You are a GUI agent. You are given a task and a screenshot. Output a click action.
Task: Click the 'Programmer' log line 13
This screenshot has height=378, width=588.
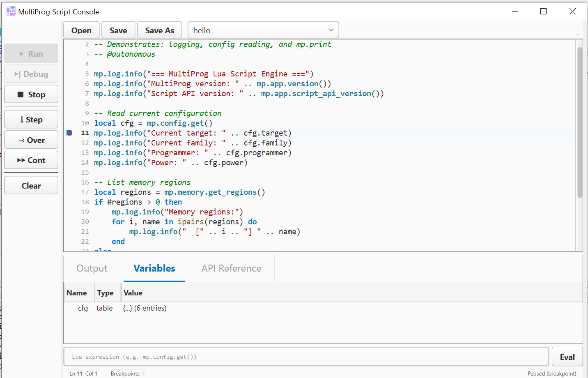193,152
